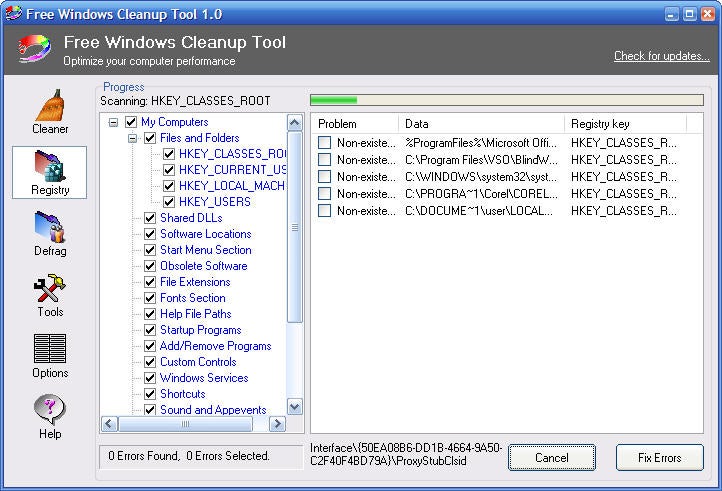
Task: Click the Tools hammer and wrench icon
Action: pyautogui.click(x=50, y=288)
